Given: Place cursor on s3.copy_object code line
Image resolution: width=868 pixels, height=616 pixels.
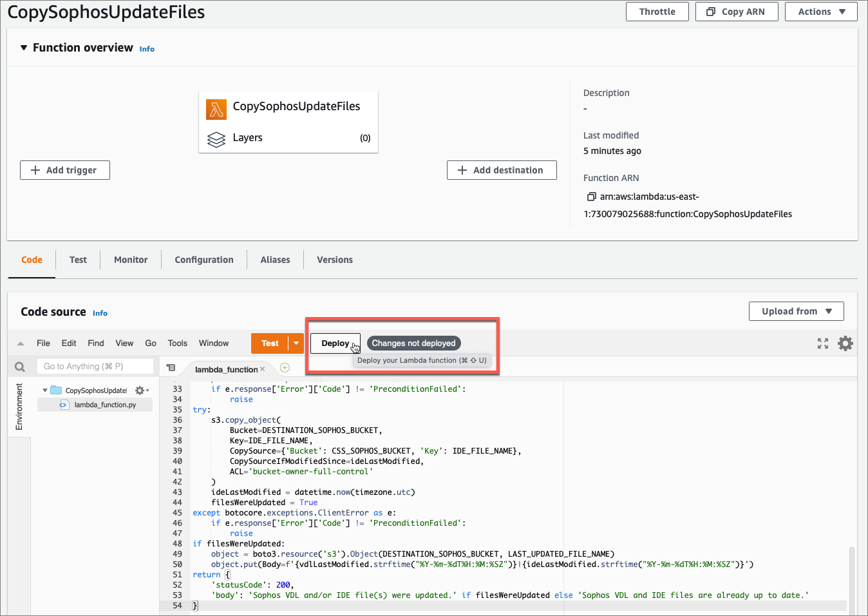Looking at the screenshot, I should coord(246,420).
